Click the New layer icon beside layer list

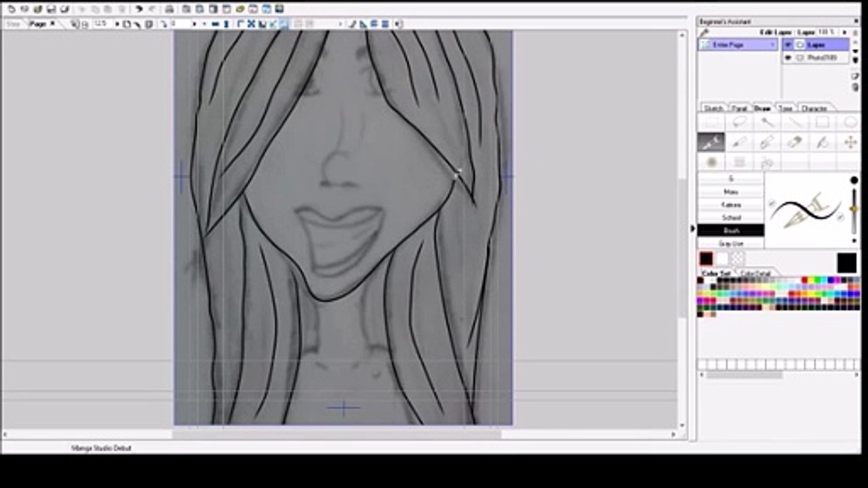(x=855, y=76)
